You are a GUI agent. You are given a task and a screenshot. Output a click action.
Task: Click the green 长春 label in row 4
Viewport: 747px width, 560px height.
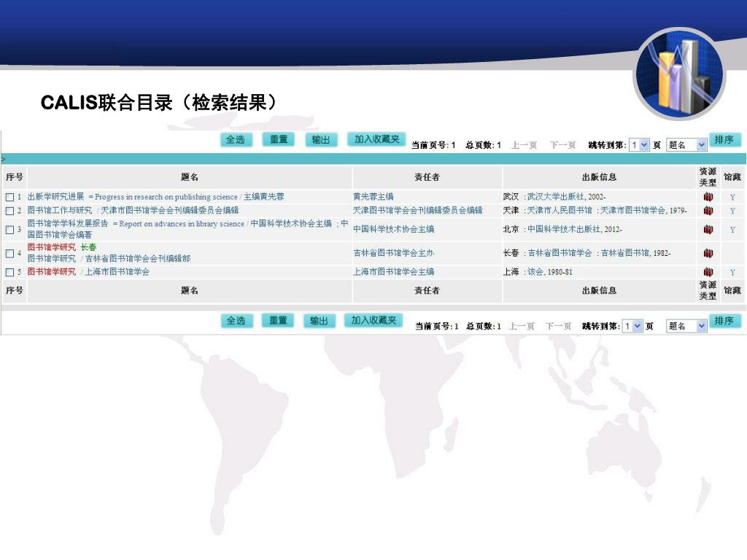coord(88,247)
